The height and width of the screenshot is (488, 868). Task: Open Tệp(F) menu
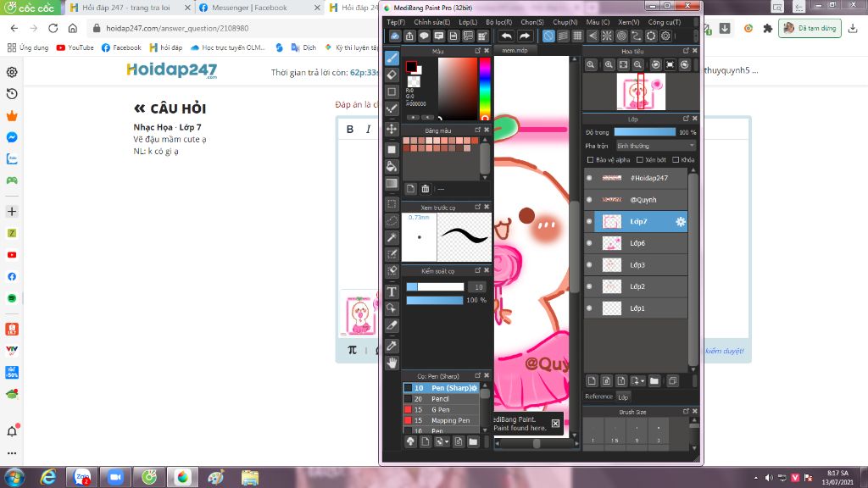tap(396, 22)
